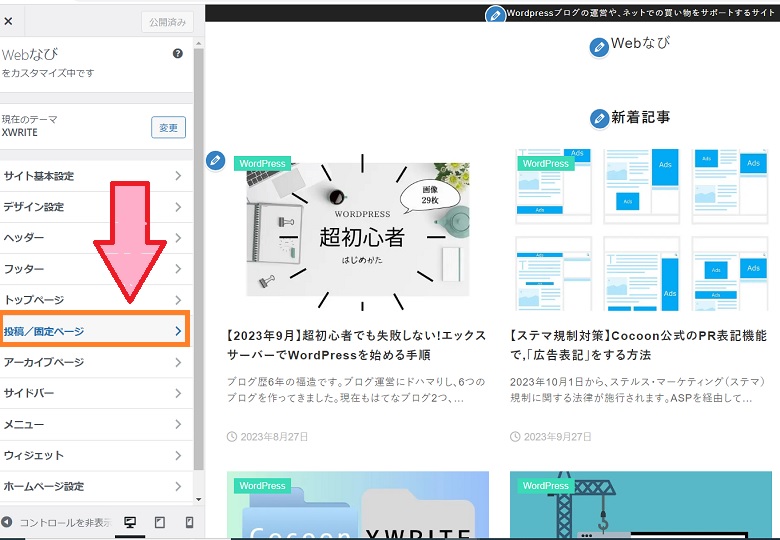The height and width of the screenshot is (540, 780).
Task: Open the デザイン設定 section
Action: tap(96, 207)
